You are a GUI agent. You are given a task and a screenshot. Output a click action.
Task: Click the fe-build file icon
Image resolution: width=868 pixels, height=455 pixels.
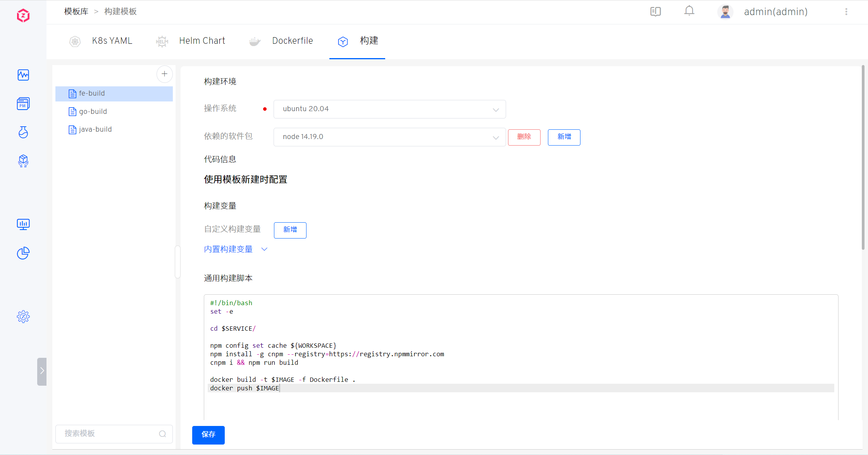[x=72, y=94]
